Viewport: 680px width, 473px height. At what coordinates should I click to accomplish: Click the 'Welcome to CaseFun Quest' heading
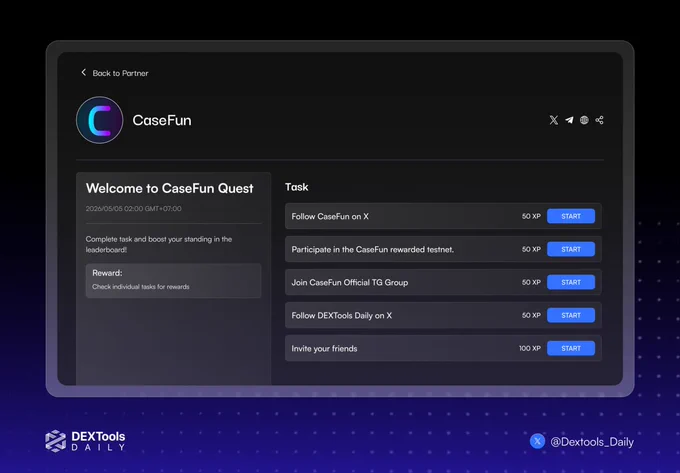pos(170,188)
